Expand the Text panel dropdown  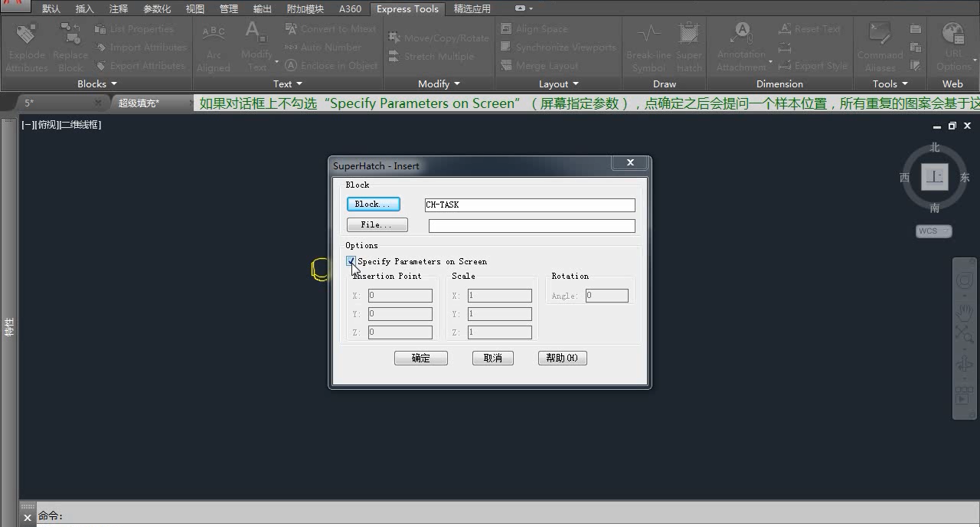[288, 83]
